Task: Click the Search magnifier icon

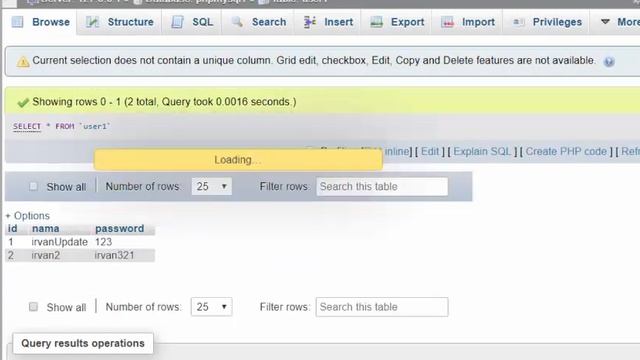Action: click(x=237, y=22)
